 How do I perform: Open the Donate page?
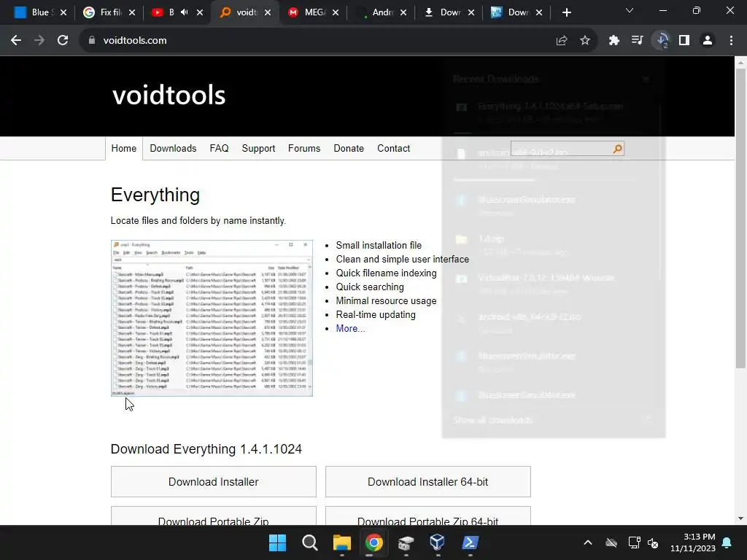(349, 149)
